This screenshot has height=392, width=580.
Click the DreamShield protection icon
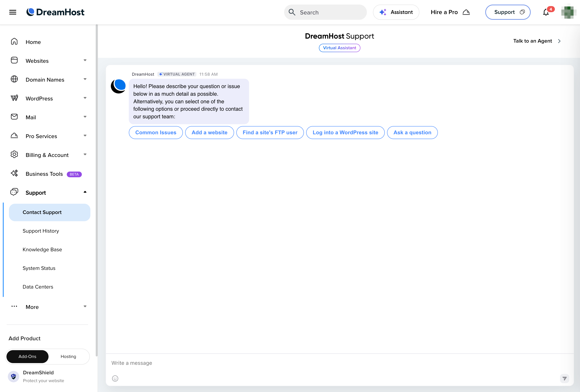pyautogui.click(x=13, y=377)
